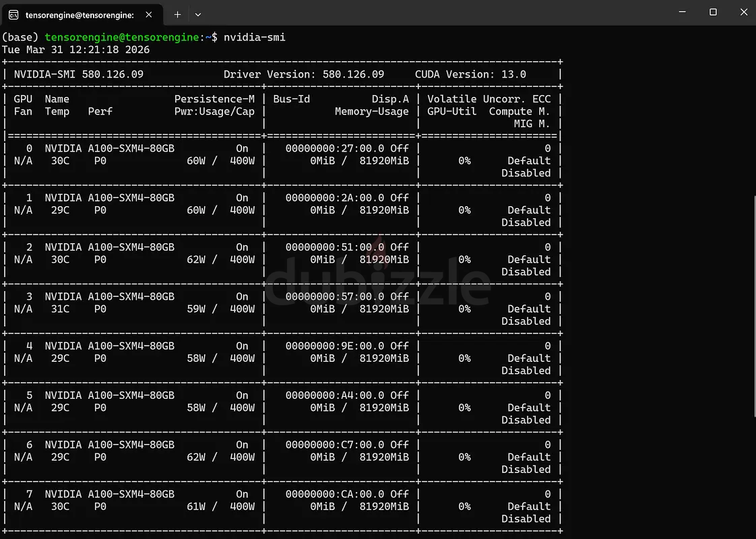
Task: Click GPU 2 power usage 62W
Action: [196, 259]
